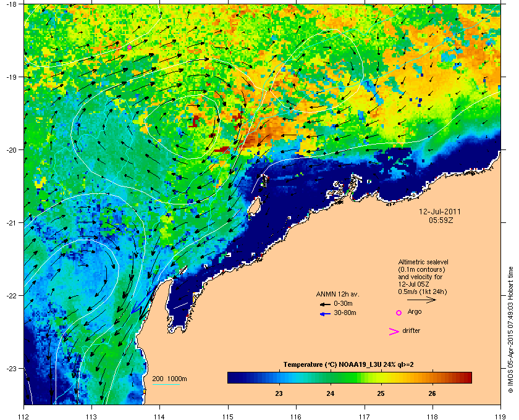Click the magenta Argo circle in the legend
Screen dimensions: 519x420
pos(399,313)
